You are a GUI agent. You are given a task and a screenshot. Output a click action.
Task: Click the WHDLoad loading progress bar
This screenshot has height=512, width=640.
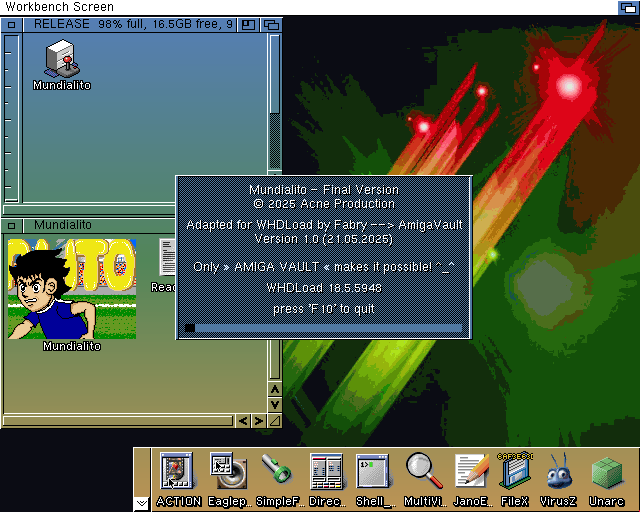click(x=323, y=328)
